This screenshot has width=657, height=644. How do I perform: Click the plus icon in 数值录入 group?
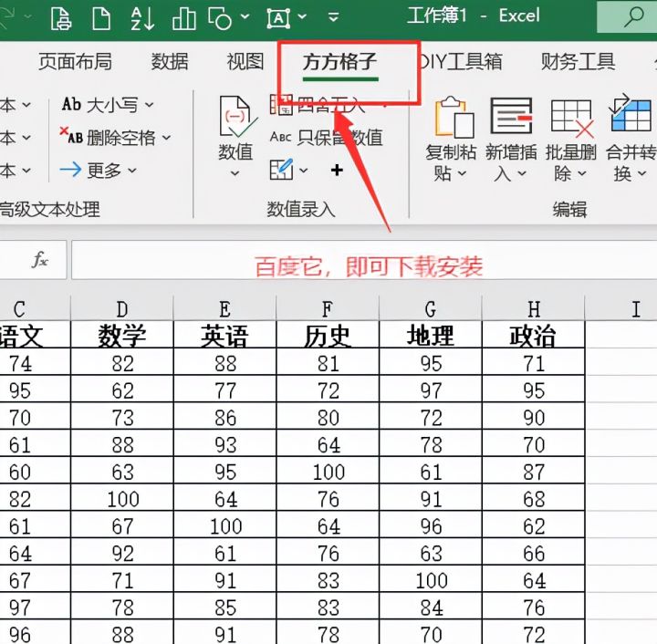point(337,170)
